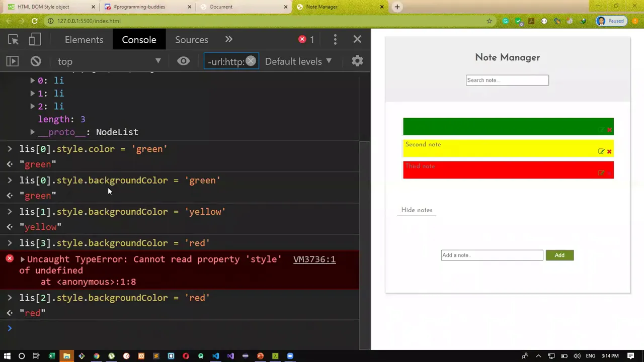Go back in browser history
Screen dimensions: 644x362
tap(9, 21)
